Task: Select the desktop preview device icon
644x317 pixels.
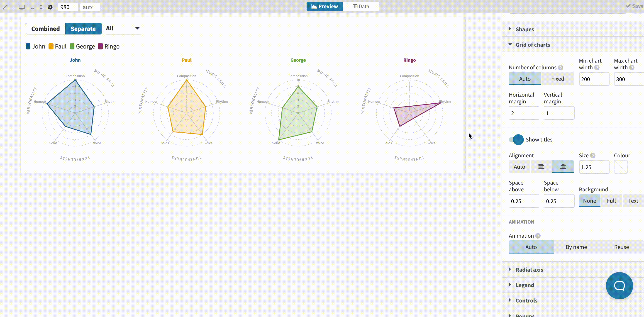Action: [22, 7]
